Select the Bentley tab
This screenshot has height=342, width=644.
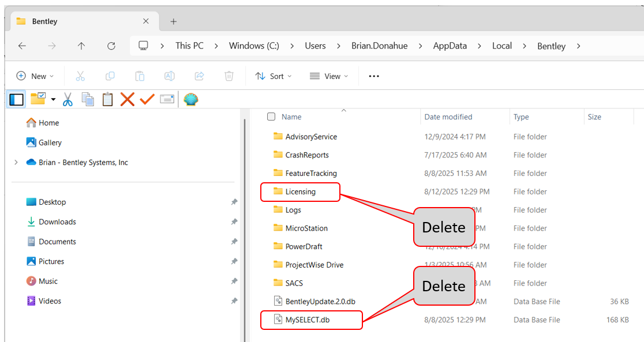click(x=84, y=21)
